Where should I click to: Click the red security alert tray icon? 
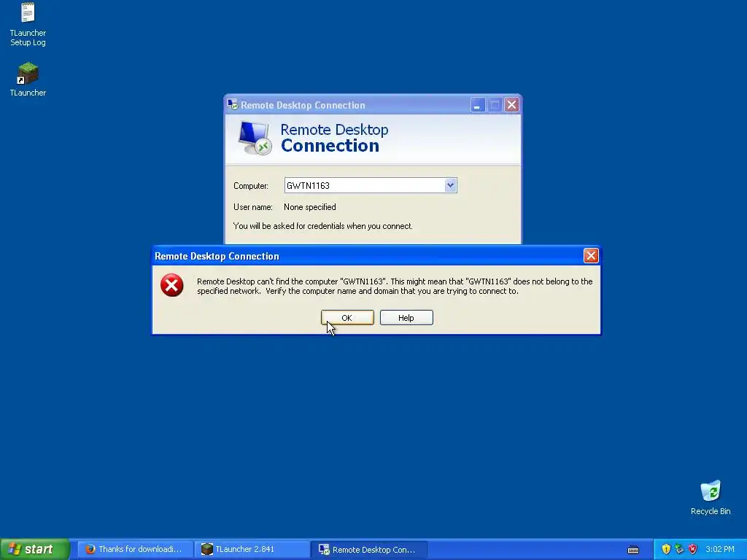(x=692, y=549)
